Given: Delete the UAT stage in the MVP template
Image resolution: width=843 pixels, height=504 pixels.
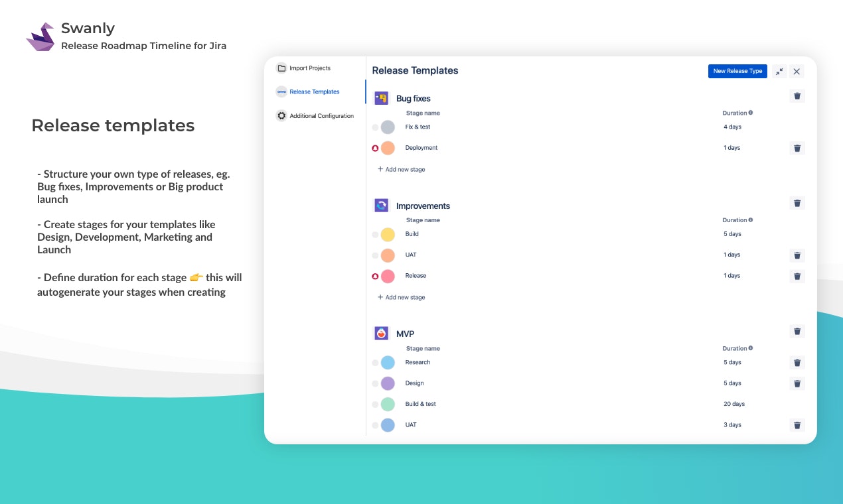Looking at the screenshot, I should 797,424.
